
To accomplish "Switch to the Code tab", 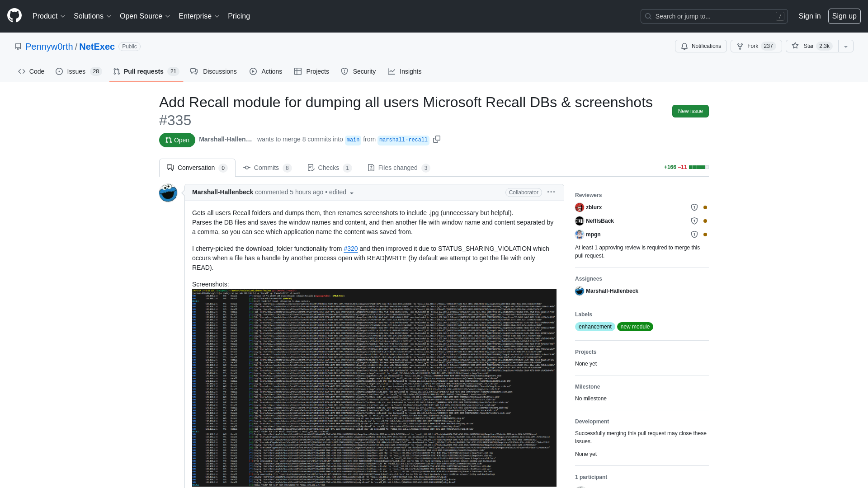I will pyautogui.click(x=31, y=71).
